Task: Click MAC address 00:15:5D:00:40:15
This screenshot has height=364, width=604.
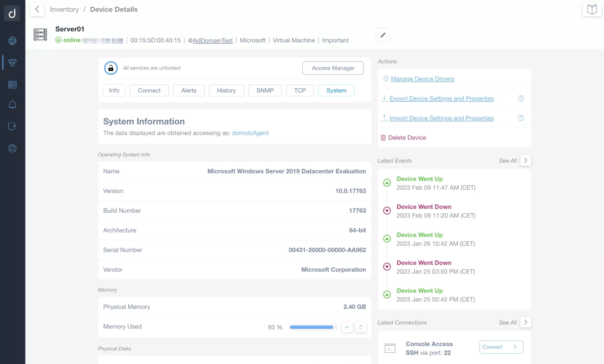Action: 156,40
